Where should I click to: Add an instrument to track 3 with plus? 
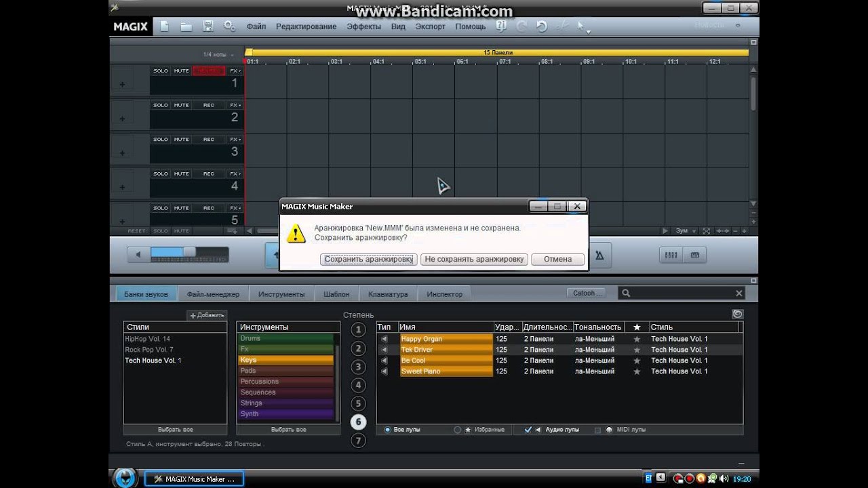[x=122, y=153]
